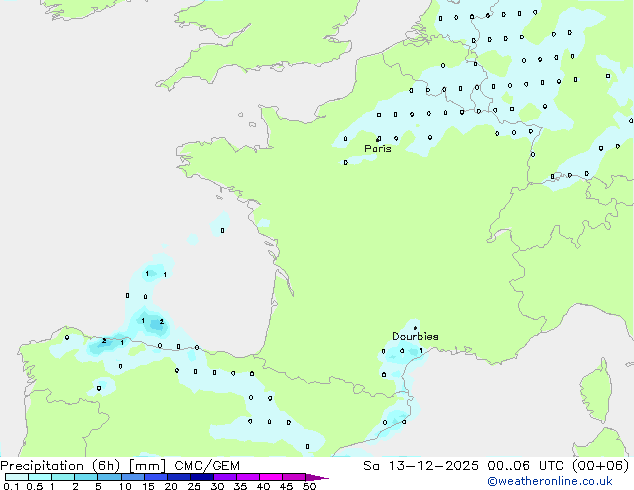Click the Dourbies city label

point(414,336)
